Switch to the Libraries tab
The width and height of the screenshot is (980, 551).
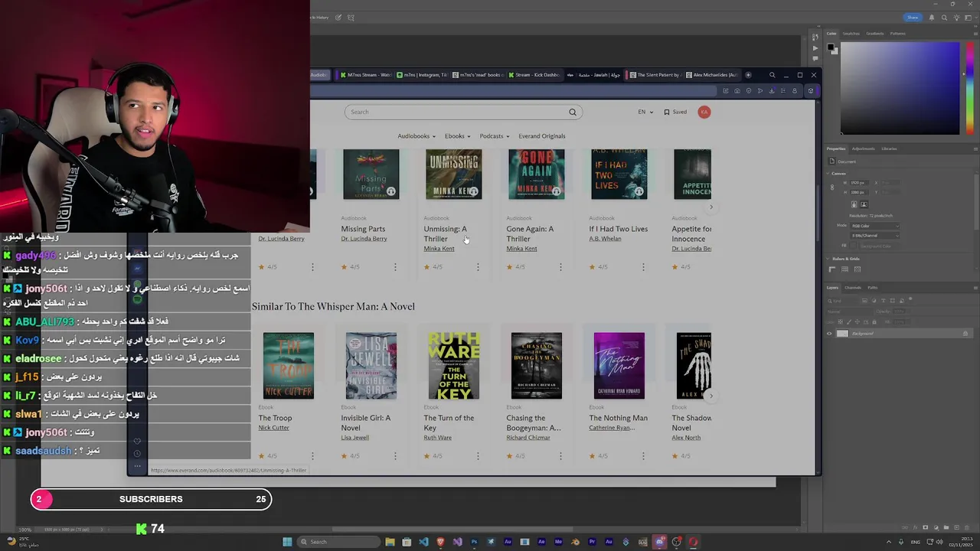(889, 148)
